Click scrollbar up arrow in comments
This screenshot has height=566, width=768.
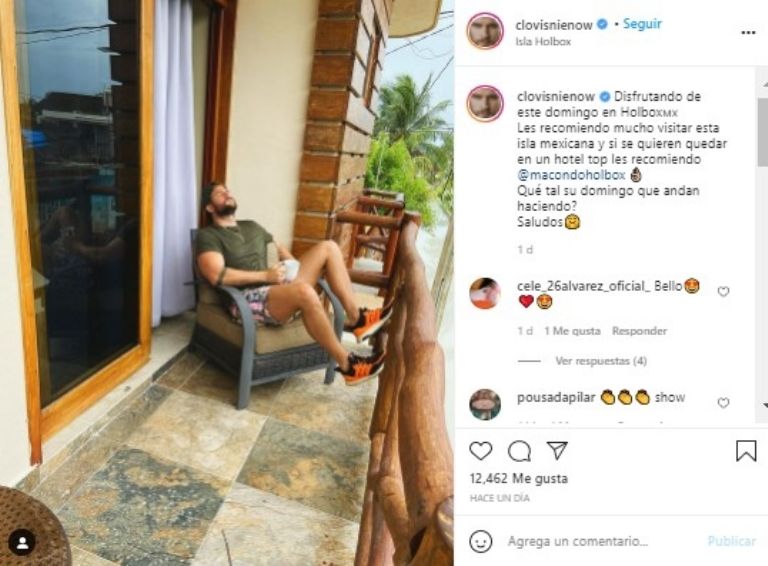click(x=765, y=85)
